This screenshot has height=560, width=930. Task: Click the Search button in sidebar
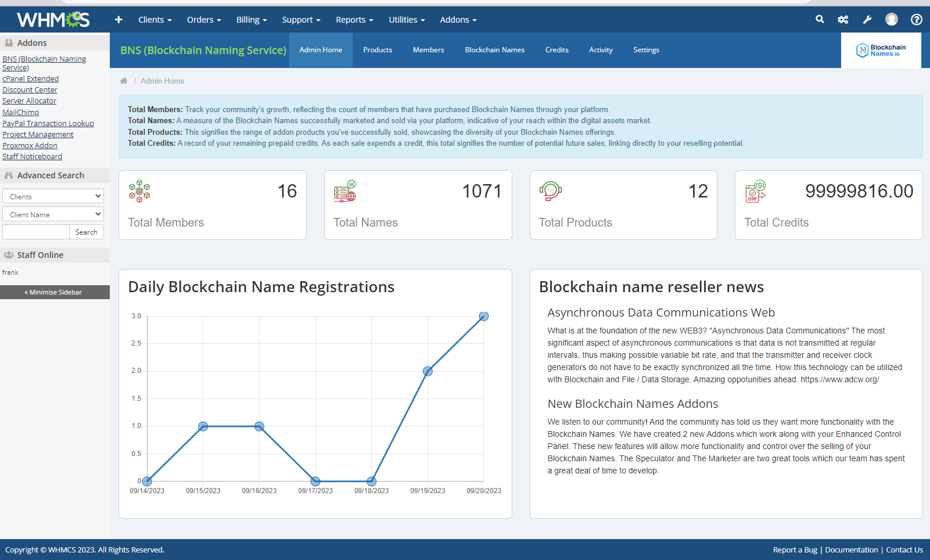point(87,232)
